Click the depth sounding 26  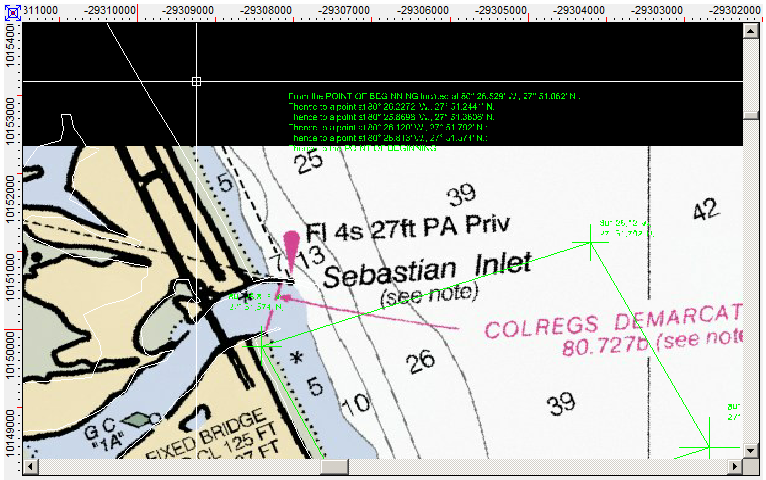[x=420, y=361]
